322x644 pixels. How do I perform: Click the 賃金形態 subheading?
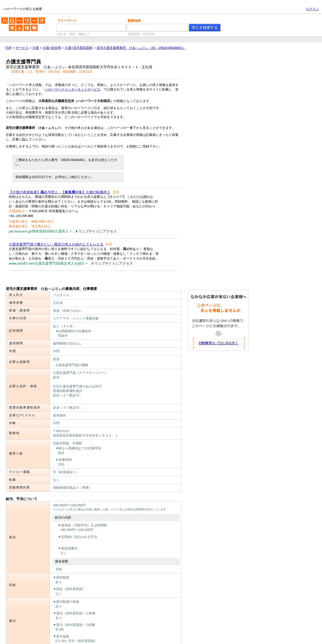tap(116, 561)
